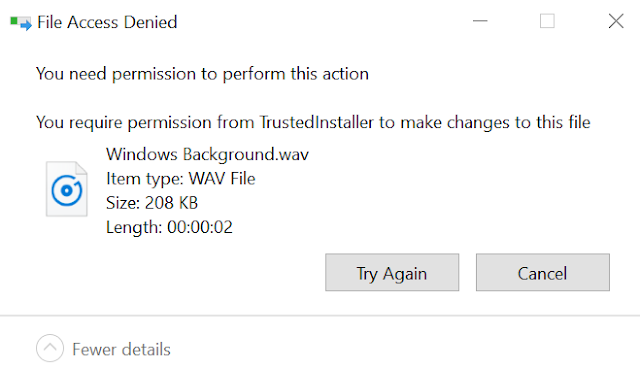Click the Size: 208 KB line
Viewport: 640px width, 369px height.
pos(152,203)
